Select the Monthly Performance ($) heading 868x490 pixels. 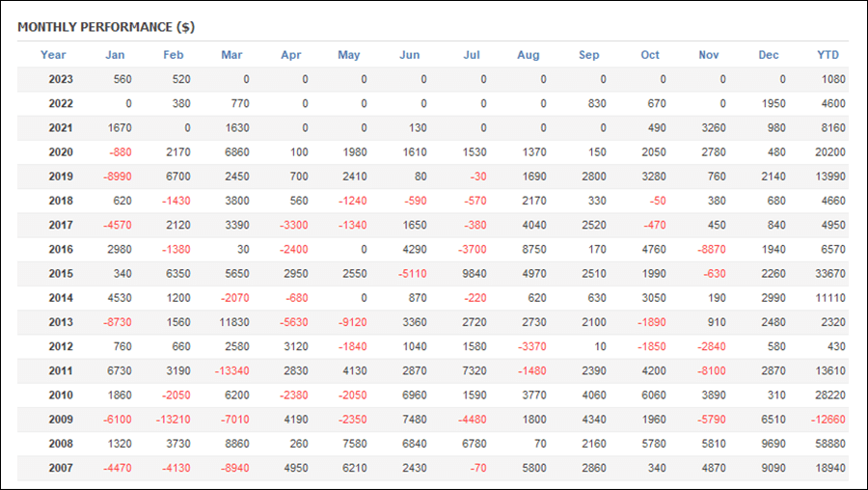(x=106, y=27)
